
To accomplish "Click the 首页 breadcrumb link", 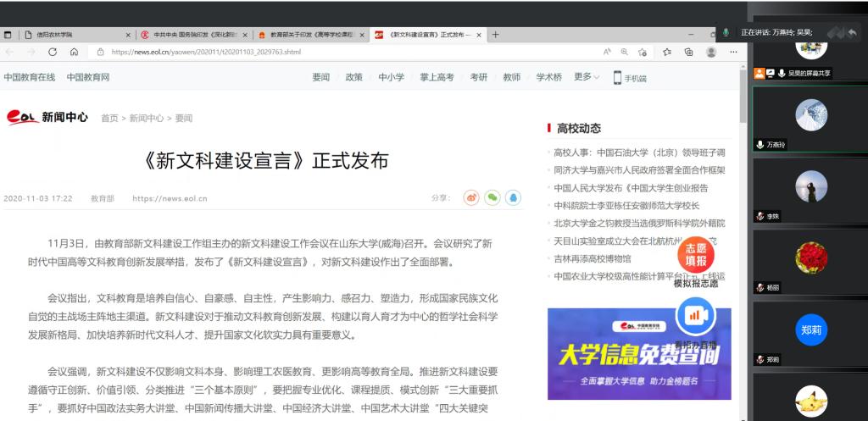I will tap(109, 119).
